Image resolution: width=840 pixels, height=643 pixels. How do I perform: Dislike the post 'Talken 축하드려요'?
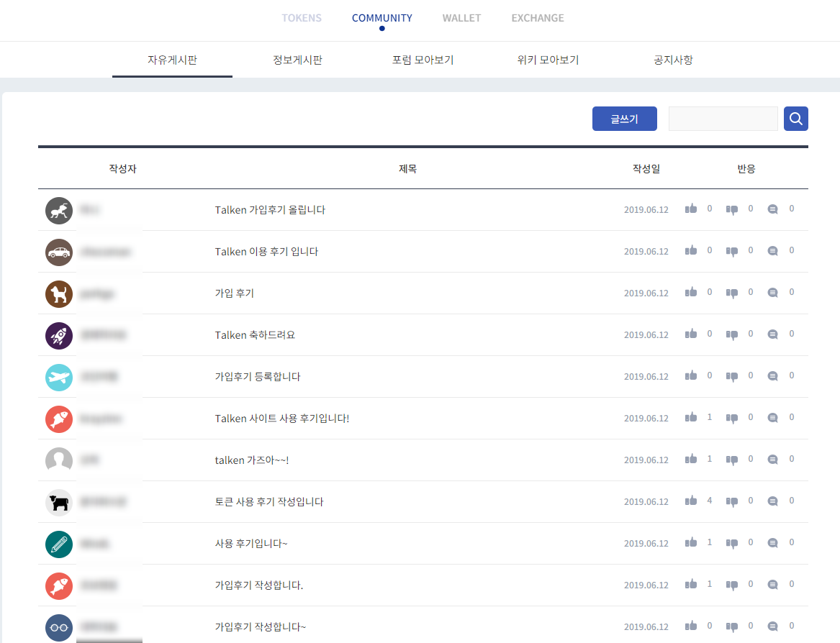(732, 335)
